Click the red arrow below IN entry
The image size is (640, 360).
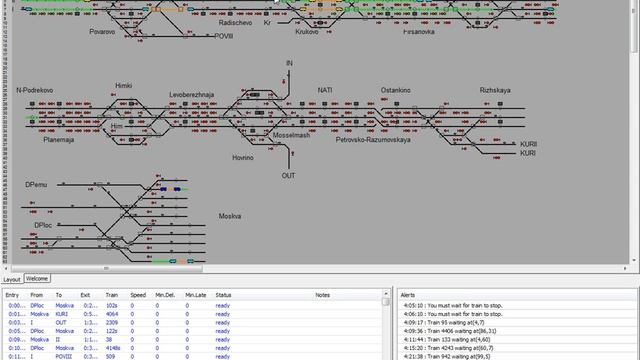[284, 82]
